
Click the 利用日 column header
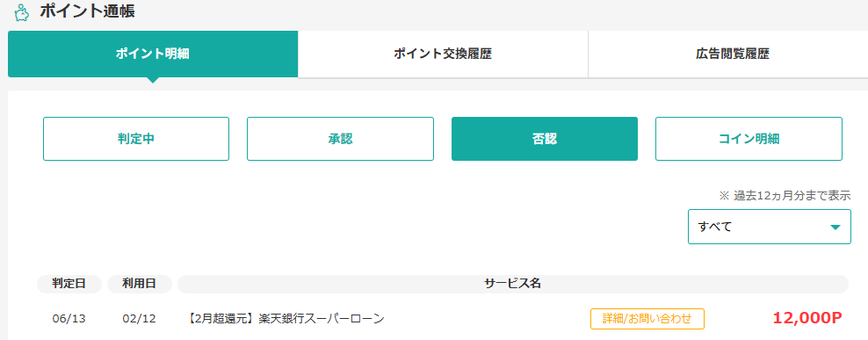click(x=140, y=284)
